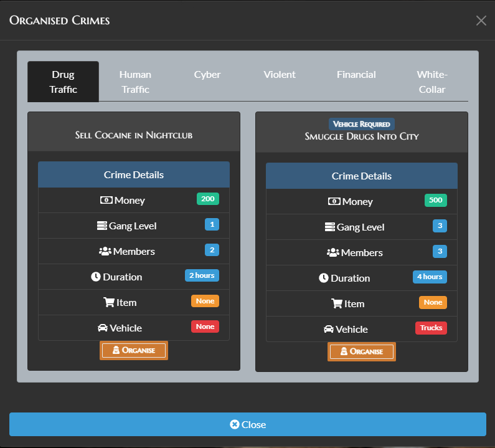Click the green 200 money badge
The image size is (495, 448).
point(208,199)
